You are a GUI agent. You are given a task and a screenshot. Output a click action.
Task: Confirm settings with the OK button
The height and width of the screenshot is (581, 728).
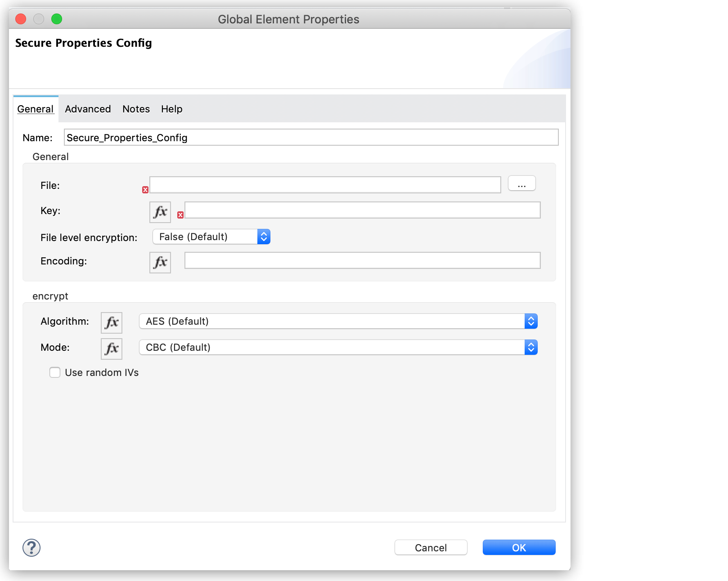coord(518,547)
